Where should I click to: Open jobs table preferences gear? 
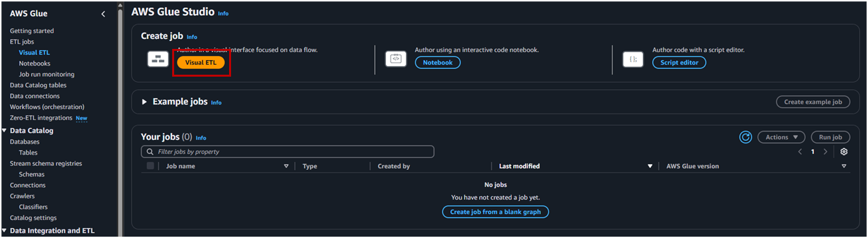click(x=844, y=151)
